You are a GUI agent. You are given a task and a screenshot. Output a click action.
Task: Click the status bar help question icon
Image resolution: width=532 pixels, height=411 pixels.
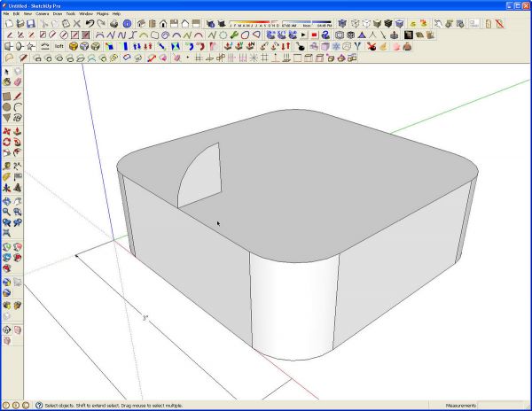click(x=39, y=405)
